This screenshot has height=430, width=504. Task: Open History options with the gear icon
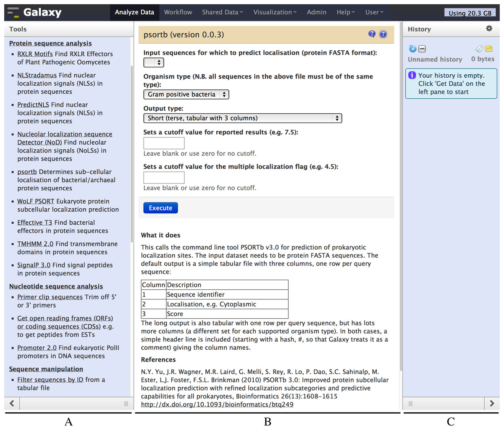(x=489, y=29)
